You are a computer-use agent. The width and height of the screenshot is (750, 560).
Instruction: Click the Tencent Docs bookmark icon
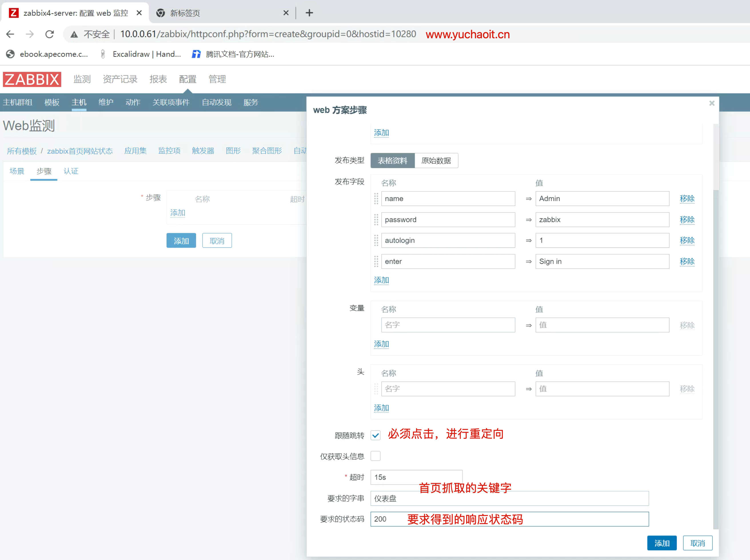196,54
